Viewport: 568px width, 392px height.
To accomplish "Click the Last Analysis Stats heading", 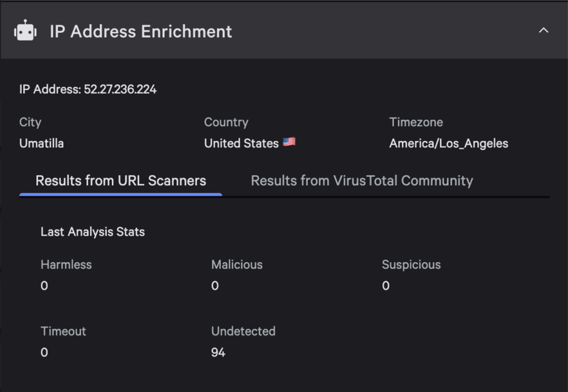I will (93, 232).
